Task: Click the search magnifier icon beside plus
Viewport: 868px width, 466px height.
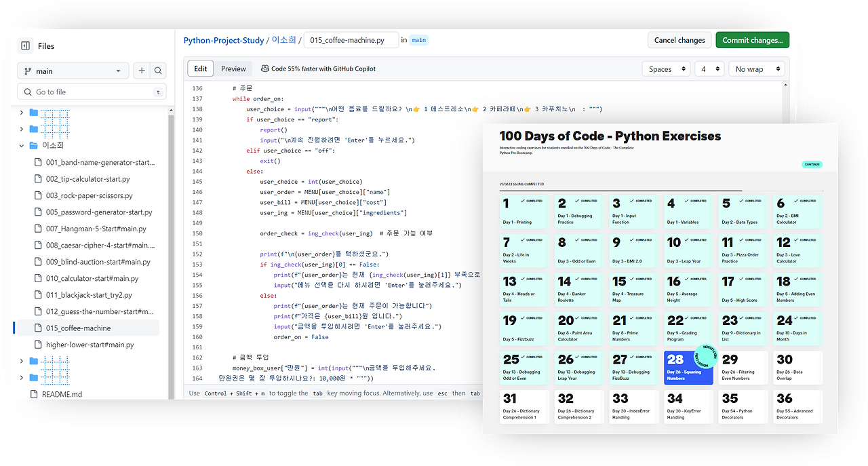Action: [x=158, y=71]
